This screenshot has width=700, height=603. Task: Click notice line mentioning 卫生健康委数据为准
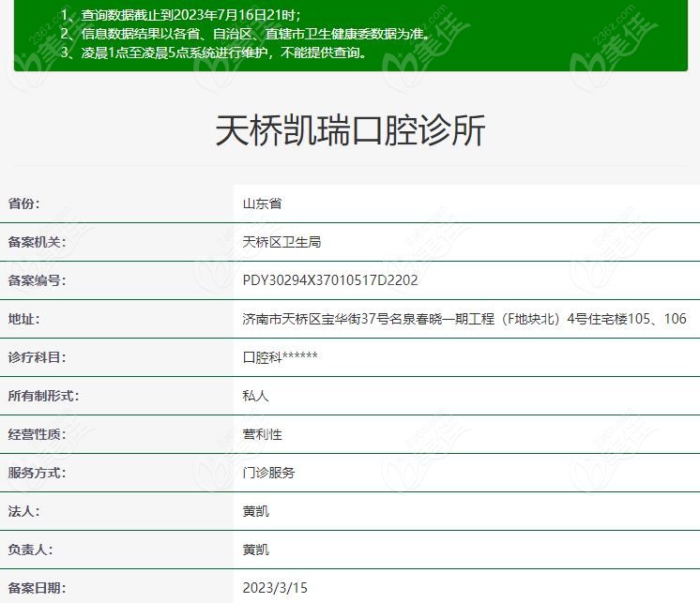[246, 34]
